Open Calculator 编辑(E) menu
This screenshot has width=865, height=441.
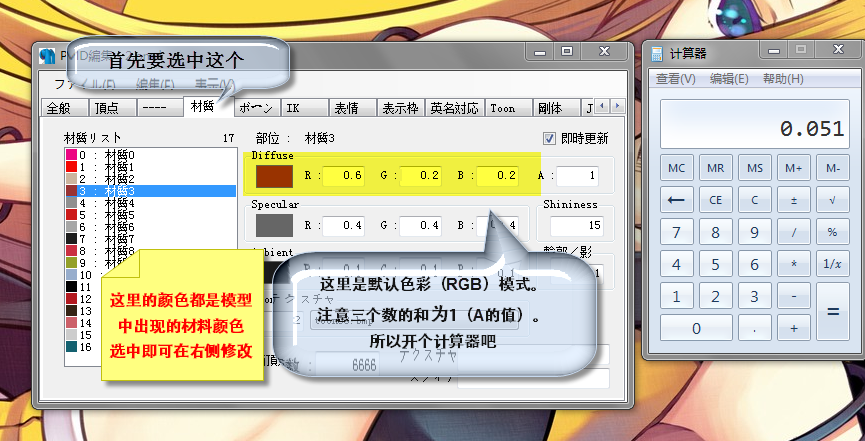(729, 79)
